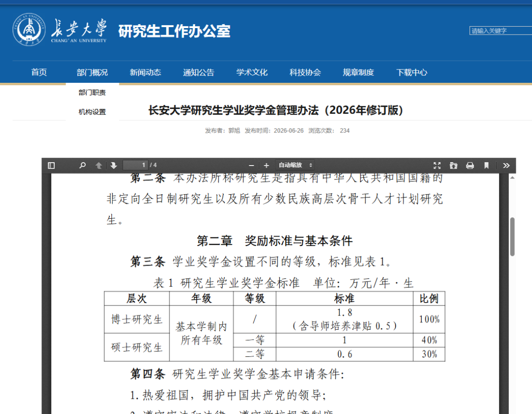Toggle the PDF viewer sidebar

point(51,165)
